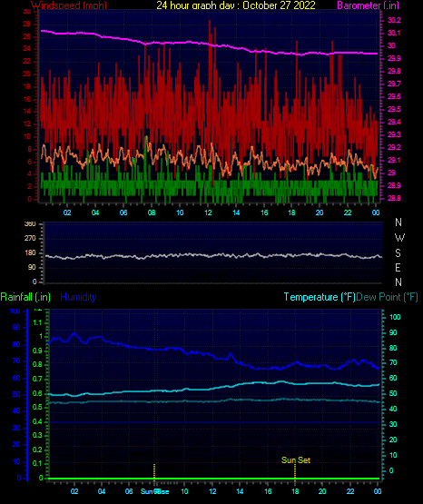The height and width of the screenshot is (504, 423).
Task: Click the Windspeed (mph) axis title
Action: 69,5
